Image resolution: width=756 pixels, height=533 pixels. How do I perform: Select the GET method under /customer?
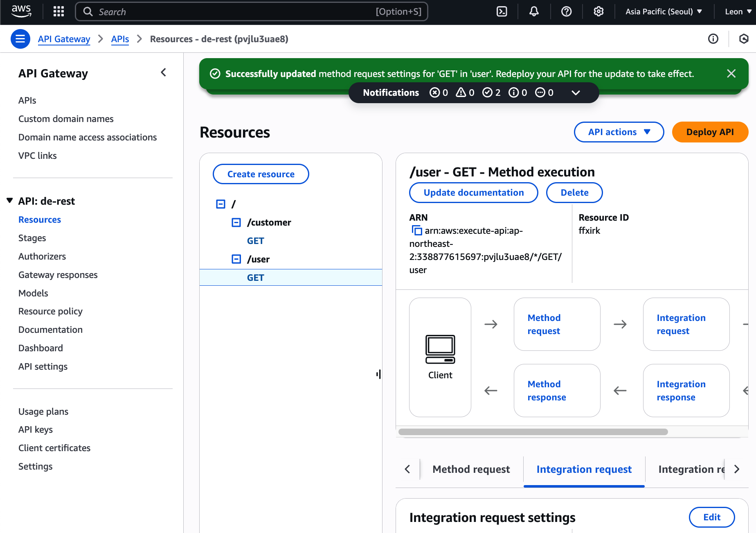tap(256, 241)
